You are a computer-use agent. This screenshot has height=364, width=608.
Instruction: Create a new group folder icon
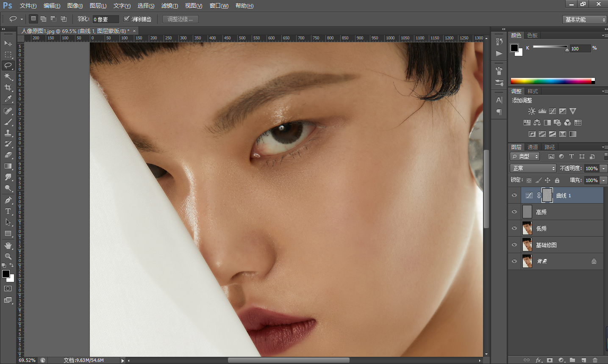(572, 360)
